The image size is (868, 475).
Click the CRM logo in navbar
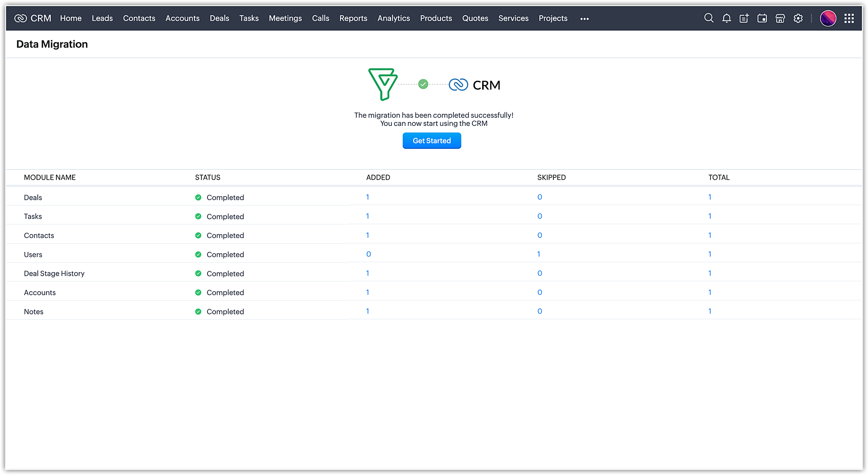click(x=33, y=18)
